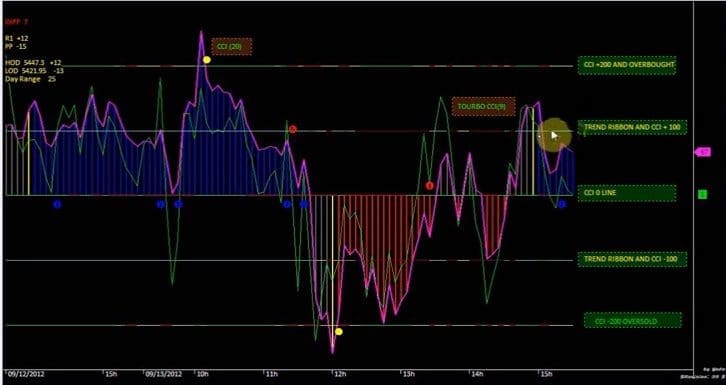Click the CCI +200 AND OVERBOUGHT label

627,65
